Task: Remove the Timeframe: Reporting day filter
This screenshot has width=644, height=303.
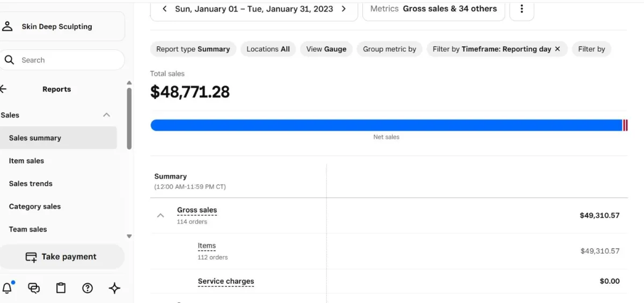Action: pyautogui.click(x=558, y=49)
